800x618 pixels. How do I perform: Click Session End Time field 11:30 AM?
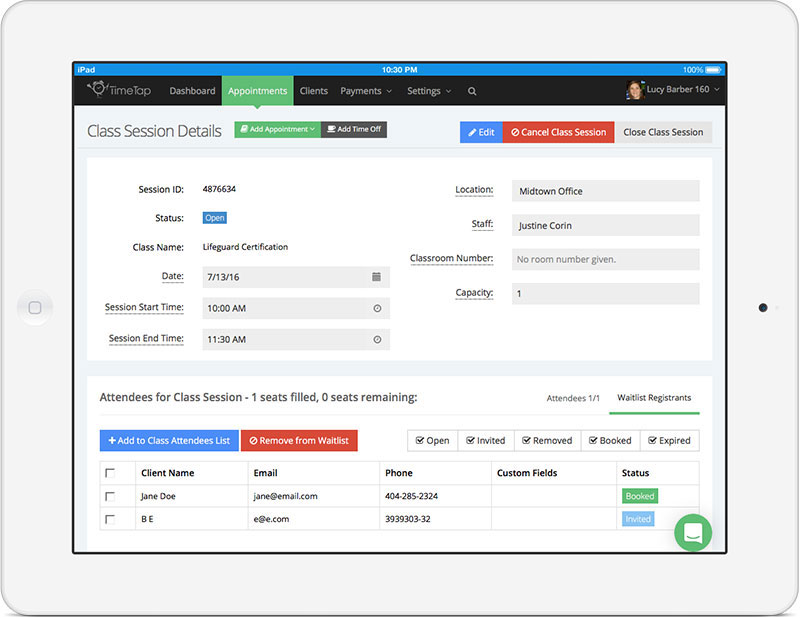[296, 339]
